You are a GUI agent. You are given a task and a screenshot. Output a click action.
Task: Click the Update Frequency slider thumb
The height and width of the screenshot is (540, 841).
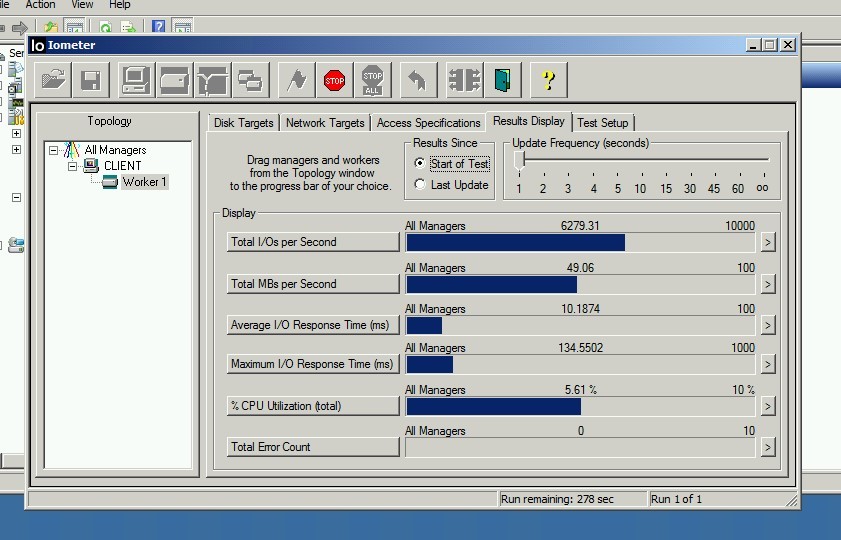[519, 159]
